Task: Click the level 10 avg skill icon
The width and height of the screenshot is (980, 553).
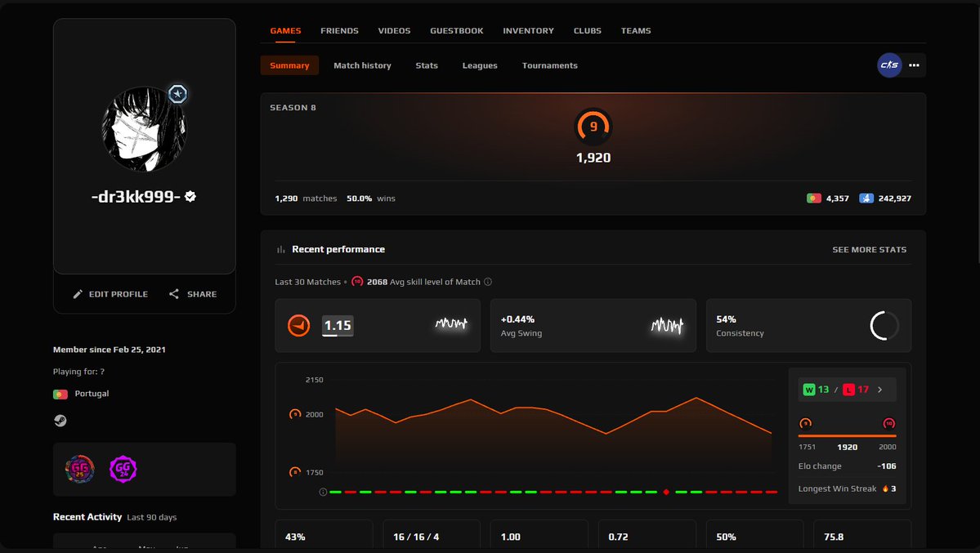Action: tap(357, 282)
